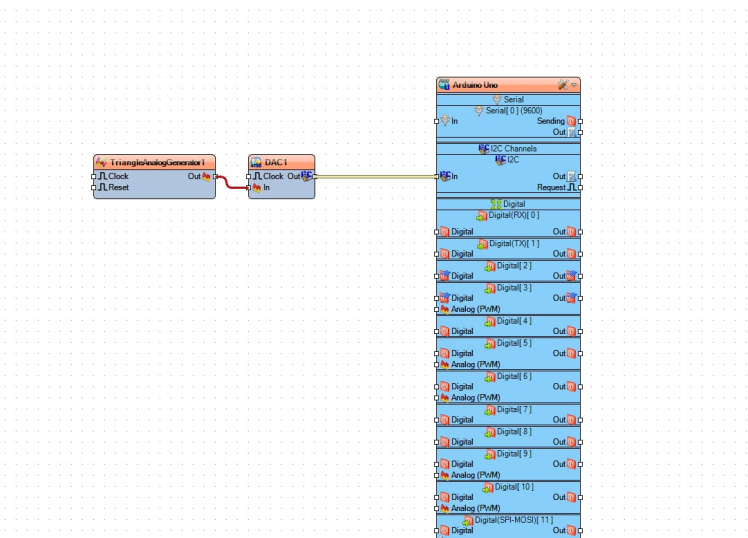Click the Digital(RX)[ 0 ] Digital input pin icon
The width and height of the screenshot is (748, 538).
445,232
